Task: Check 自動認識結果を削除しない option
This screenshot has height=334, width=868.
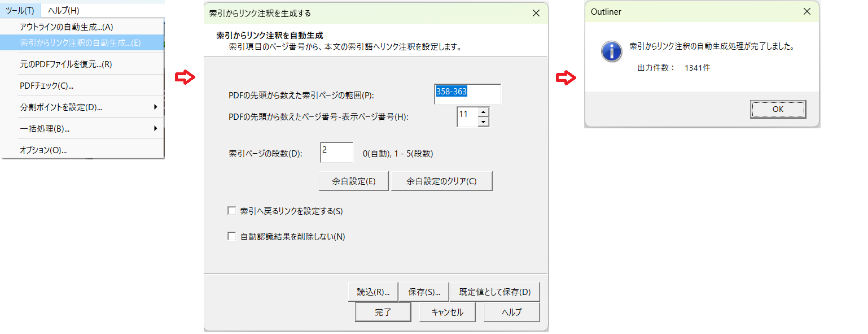Action: [231, 237]
